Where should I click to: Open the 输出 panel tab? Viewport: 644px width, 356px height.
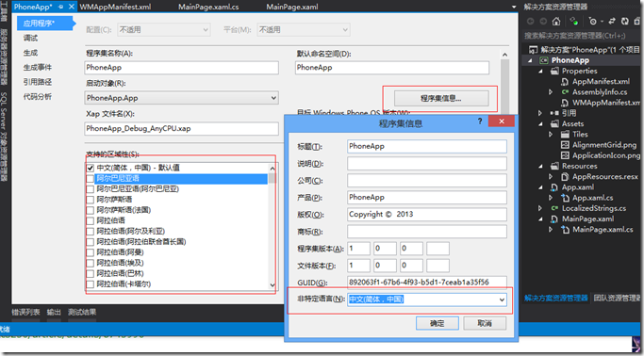point(54,312)
